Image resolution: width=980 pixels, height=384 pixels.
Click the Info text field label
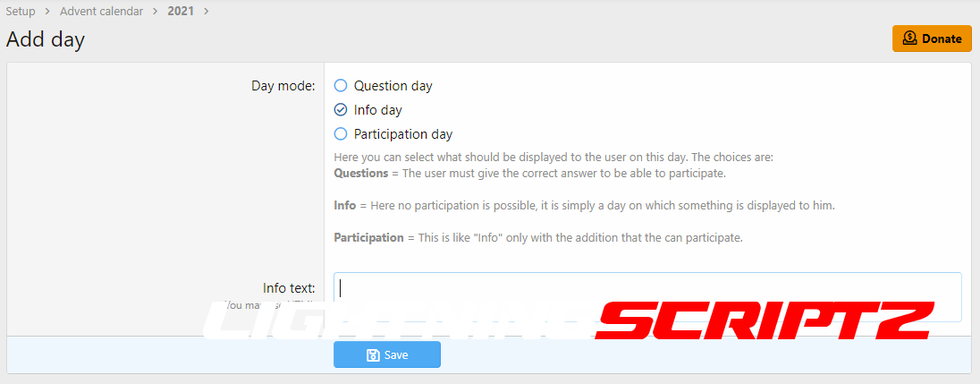(289, 288)
